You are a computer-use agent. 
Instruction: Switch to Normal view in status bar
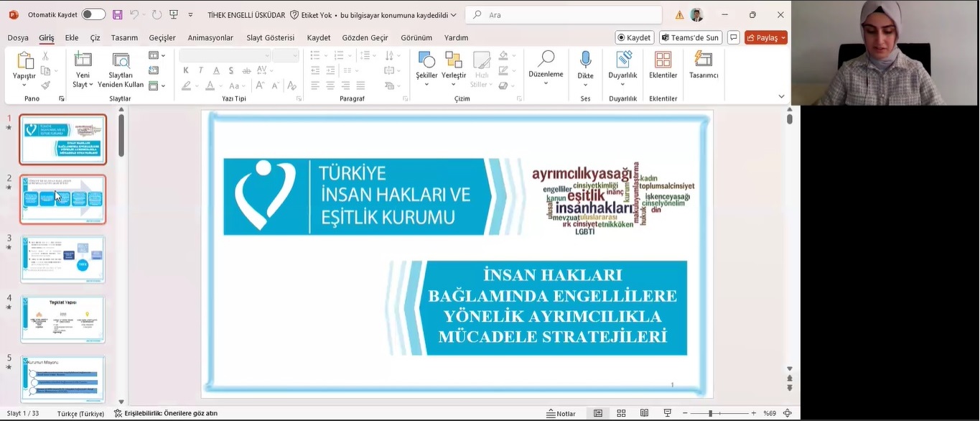(x=598, y=414)
